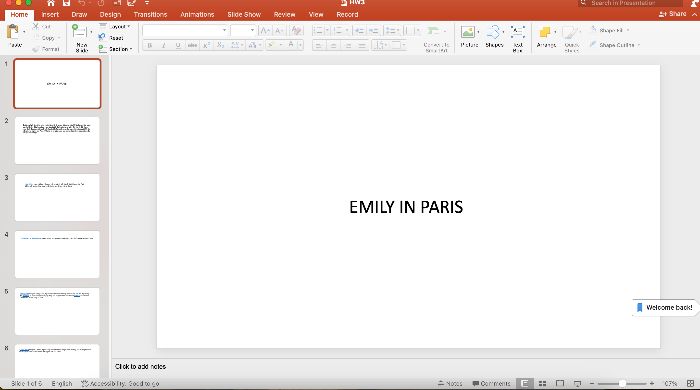700x390 pixels.
Task: Open the Design tab
Action: click(110, 14)
